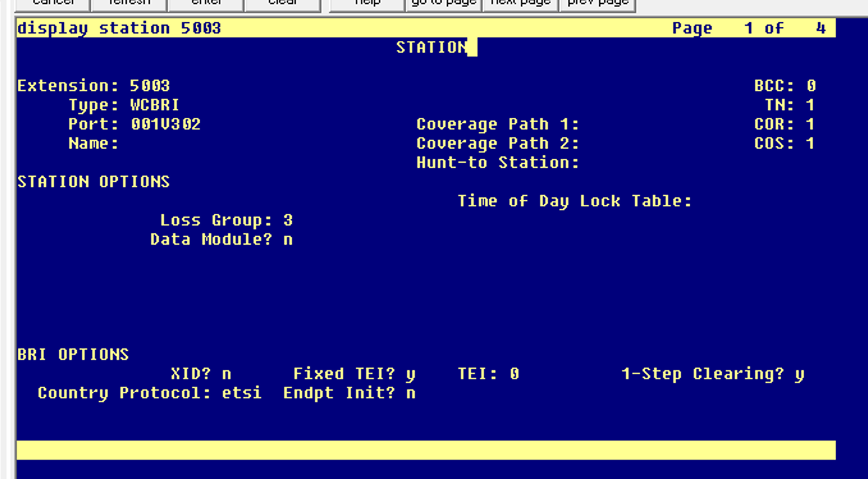Go back using the prev page button
Image resolution: width=868 pixels, height=479 pixels.
pos(597,3)
